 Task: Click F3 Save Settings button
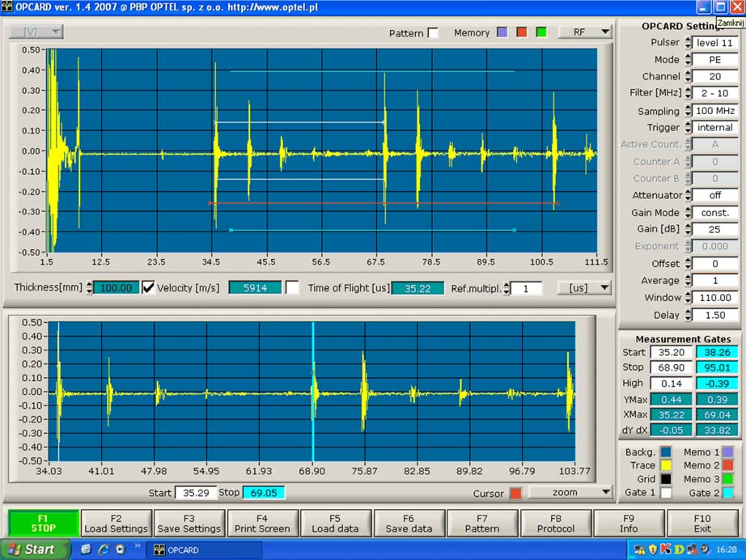coord(189,523)
